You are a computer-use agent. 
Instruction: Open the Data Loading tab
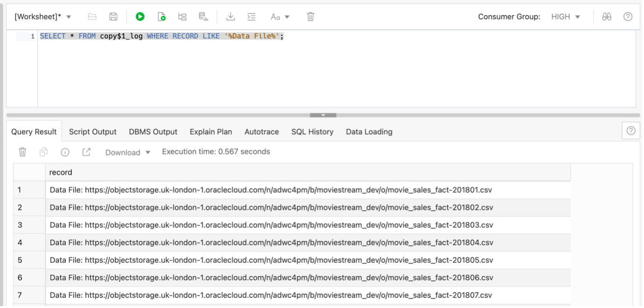[x=369, y=132]
